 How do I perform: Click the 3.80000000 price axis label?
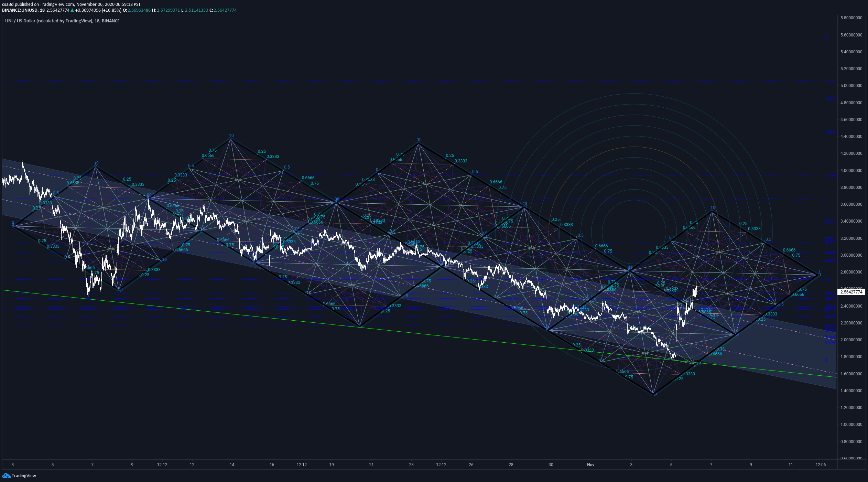[851, 188]
